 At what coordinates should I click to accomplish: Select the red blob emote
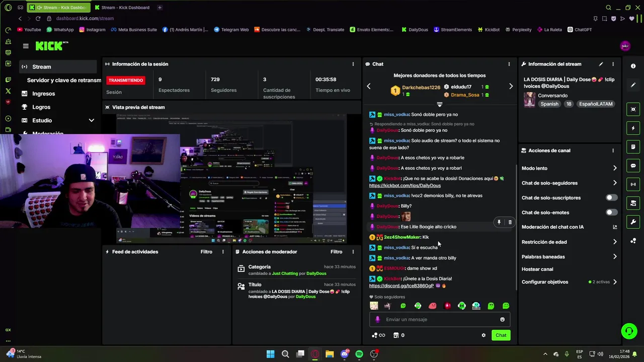[x=432, y=306]
